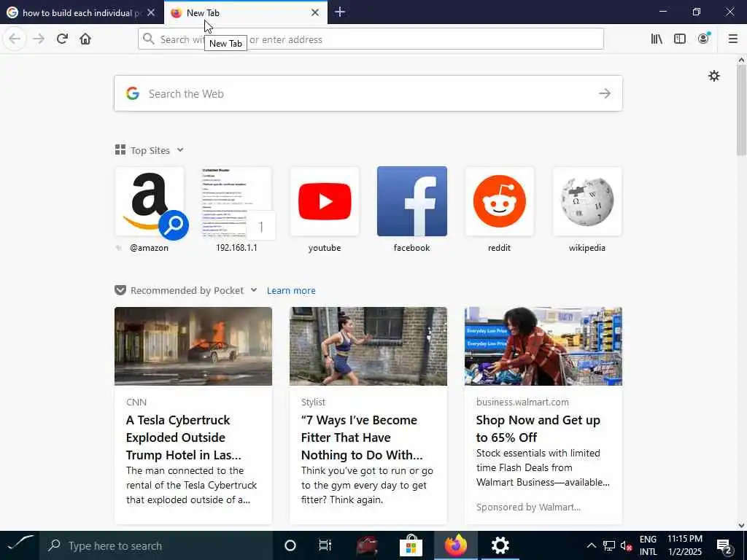The image size is (747, 560).
Task: Open the Firefox account avatar icon
Action: [x=704, y=39]
